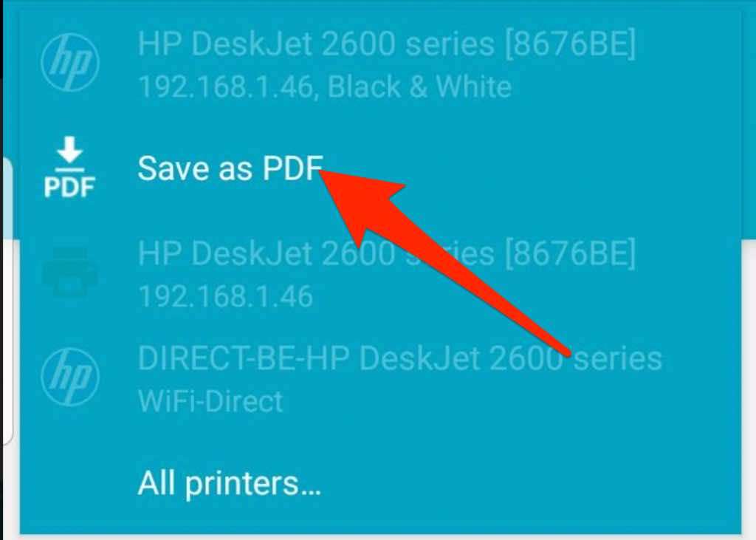756x540 pixels.
Task: Pick the DIRECT-BE-HP DeskJet 2600 series printer
Action: click(380, 377)
